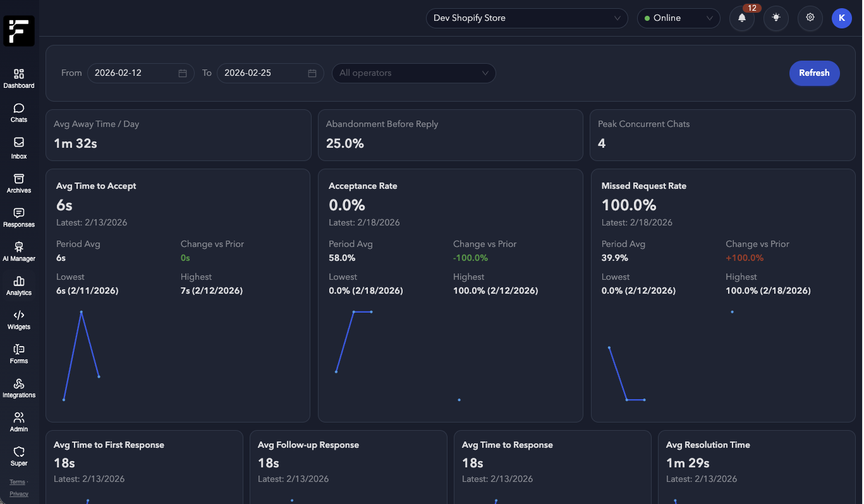864x504 pixels.
Task: Open the All operators dropdown
Action: click(x=413, y=73)
